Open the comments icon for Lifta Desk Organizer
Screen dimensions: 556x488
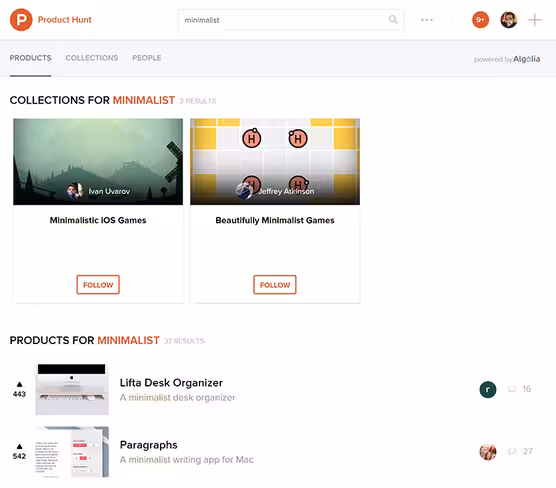point(512,389)
